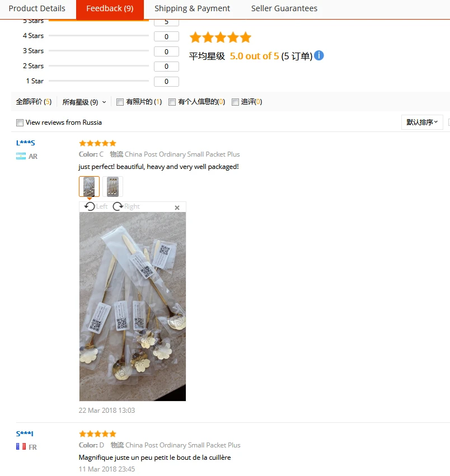Close the enlarged review photo

[177, 208]
